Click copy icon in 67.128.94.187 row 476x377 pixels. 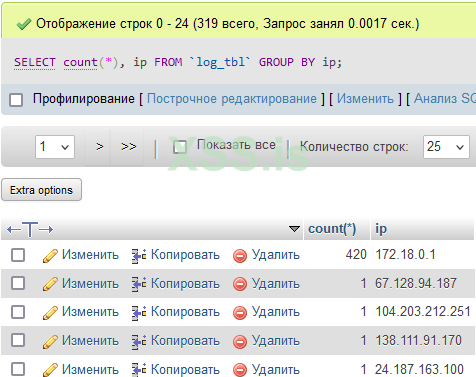[x=139, y=284]
